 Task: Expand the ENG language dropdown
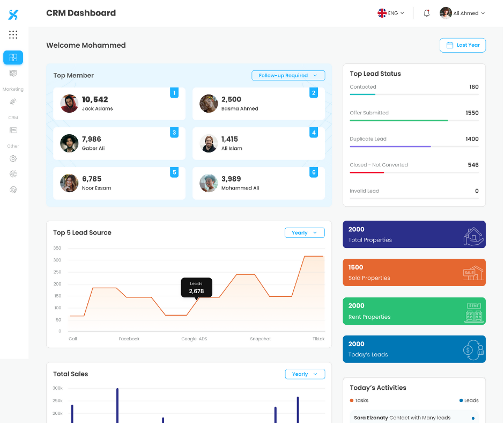[x=391, y=13]
